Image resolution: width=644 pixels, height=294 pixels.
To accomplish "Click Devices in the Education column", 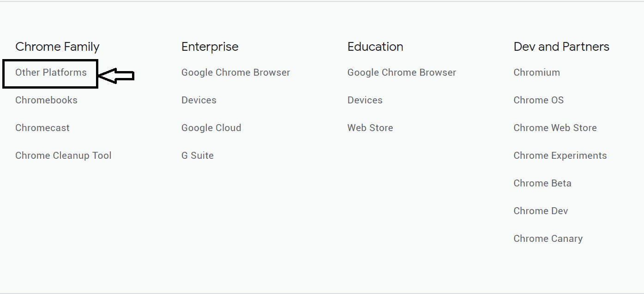I will pos(365,100).
